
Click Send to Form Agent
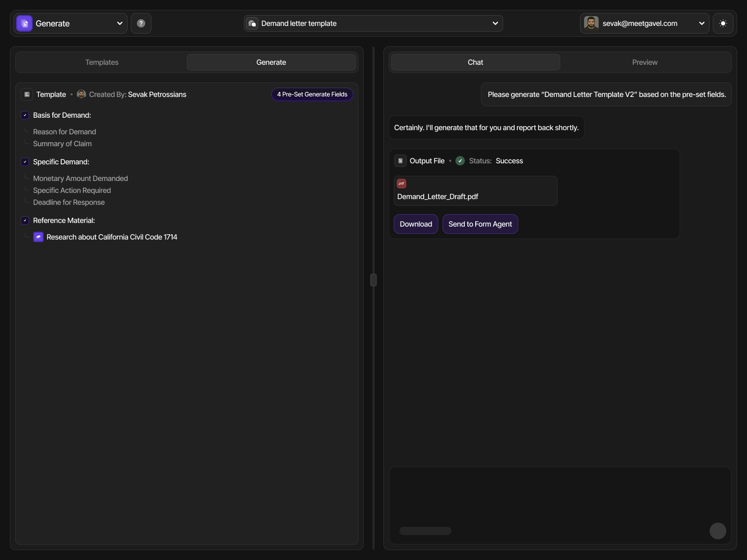pos(480,224)
